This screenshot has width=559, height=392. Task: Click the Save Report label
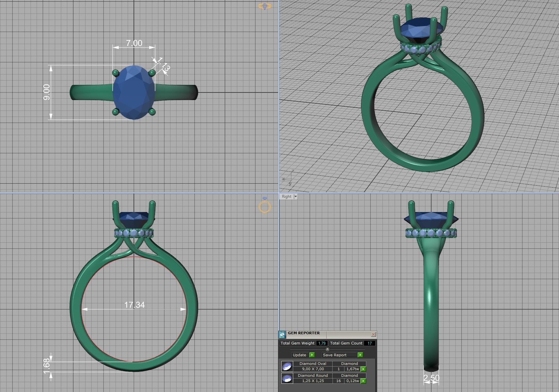tap(335, 355)
